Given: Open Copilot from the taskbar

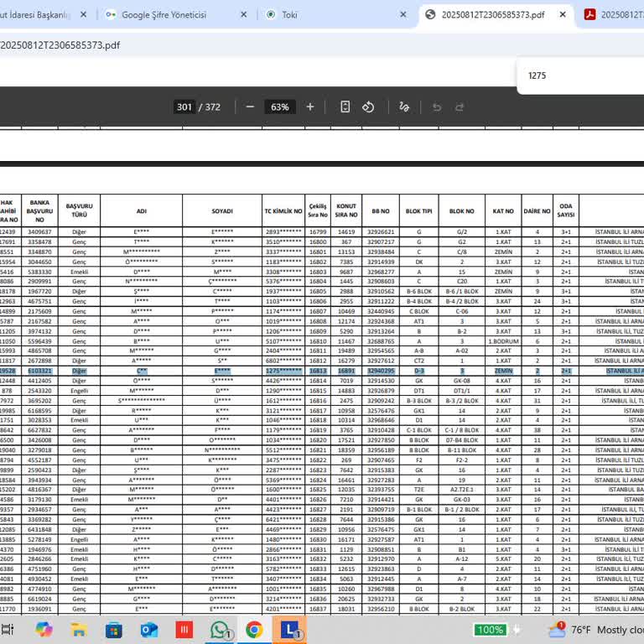Looking at the screenshot, I should [44, 629].
